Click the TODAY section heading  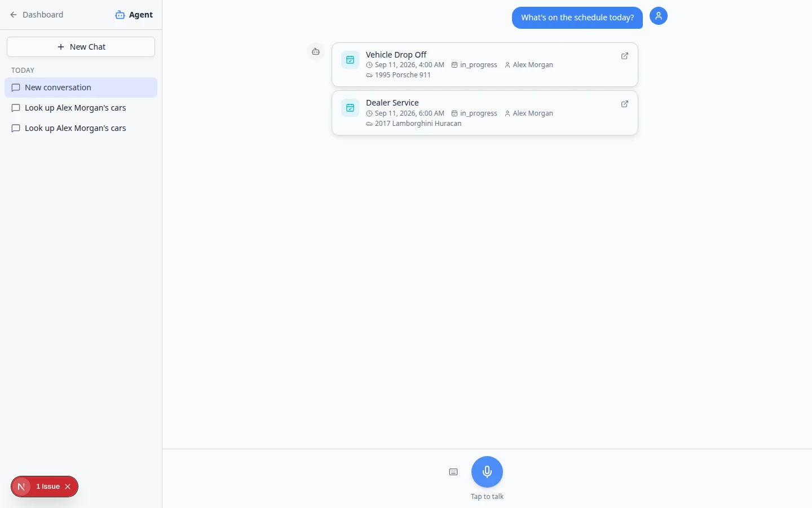click(23, 71)
